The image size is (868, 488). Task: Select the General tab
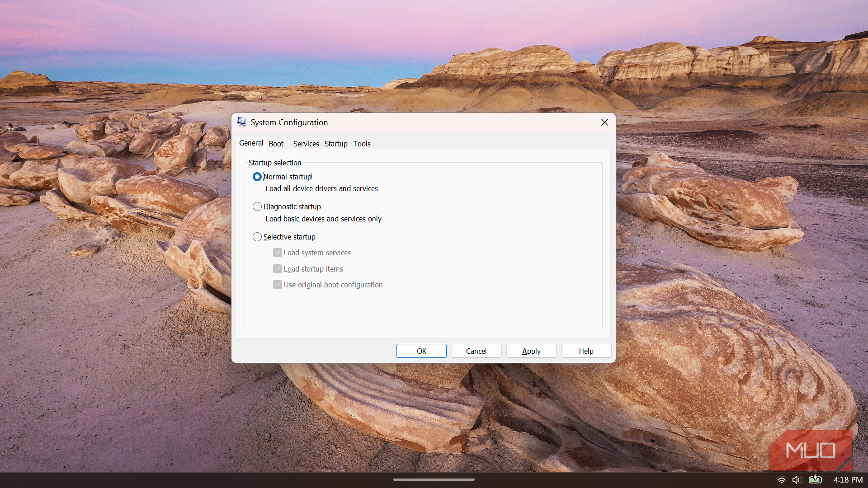pos(251,143)
